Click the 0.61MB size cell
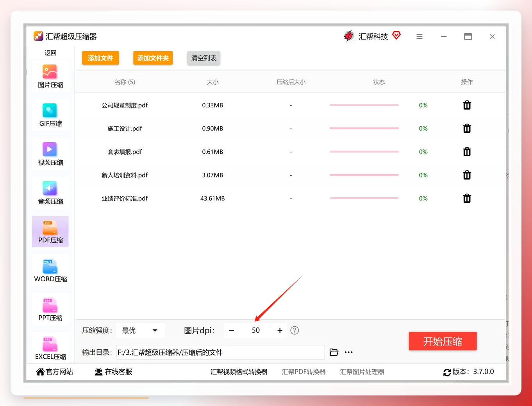532x406 pixels. click(212, 152)
